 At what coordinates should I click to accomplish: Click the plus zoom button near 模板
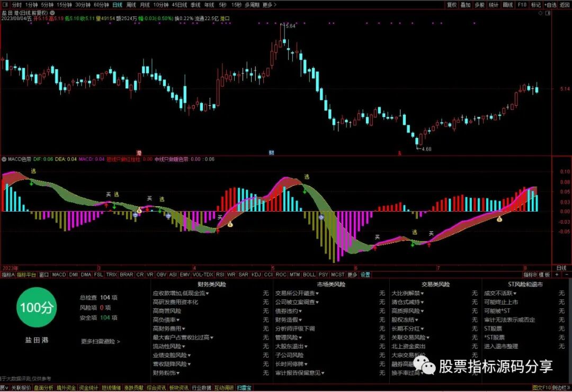[x=557, y=275]
